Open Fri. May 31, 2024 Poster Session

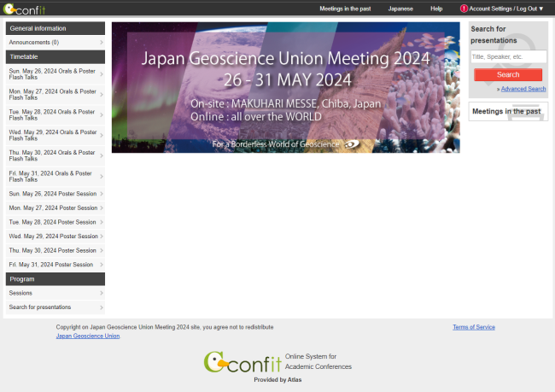(x=55, y=265)
